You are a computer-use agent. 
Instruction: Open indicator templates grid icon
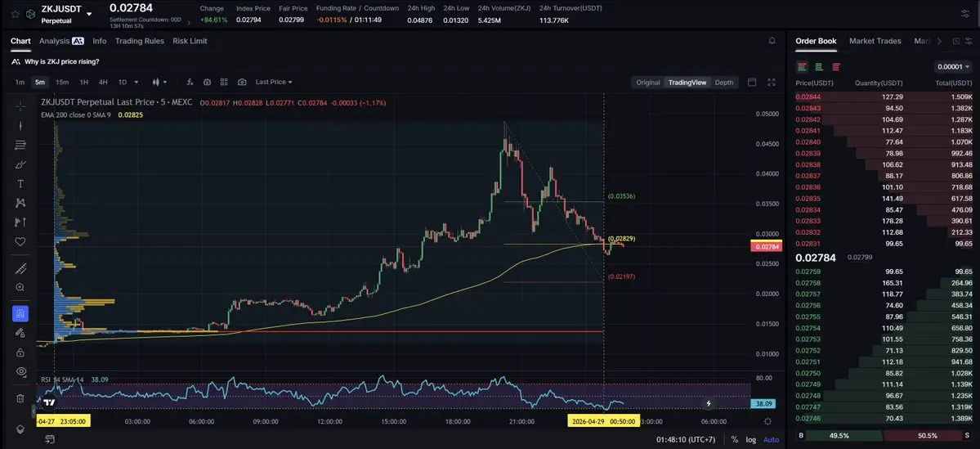pos(224,82)
